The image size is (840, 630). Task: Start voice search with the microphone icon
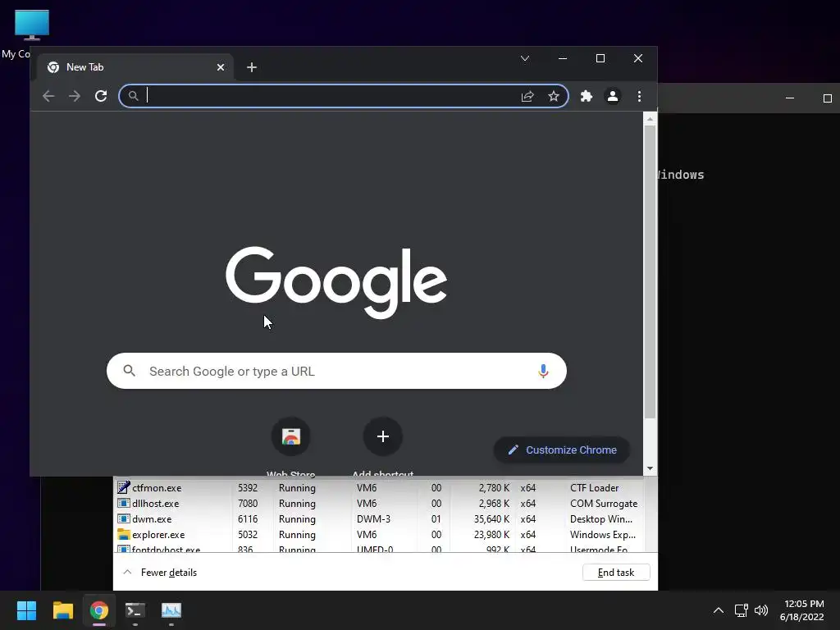point(543,371)
